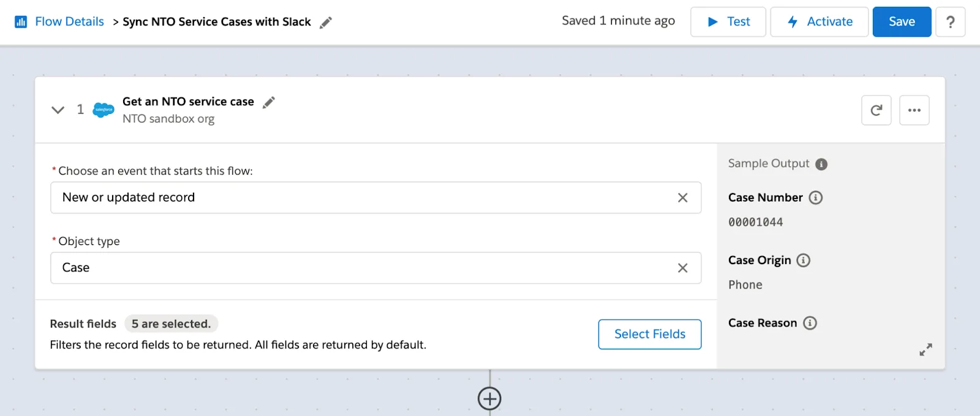Click the bar chart icon beside Flow Details
Viewport: 980px width, 416px height.
tap(20, 21)
